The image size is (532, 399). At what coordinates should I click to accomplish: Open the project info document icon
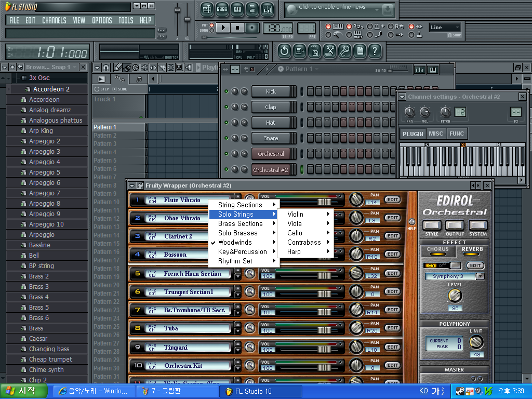pos(360,51)
